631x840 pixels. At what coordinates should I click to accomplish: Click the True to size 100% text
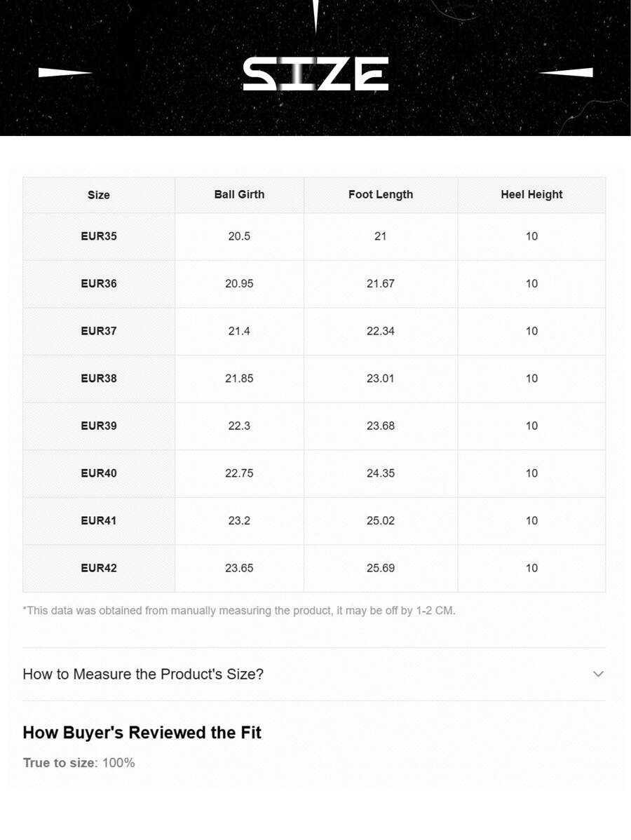[79, 762]
